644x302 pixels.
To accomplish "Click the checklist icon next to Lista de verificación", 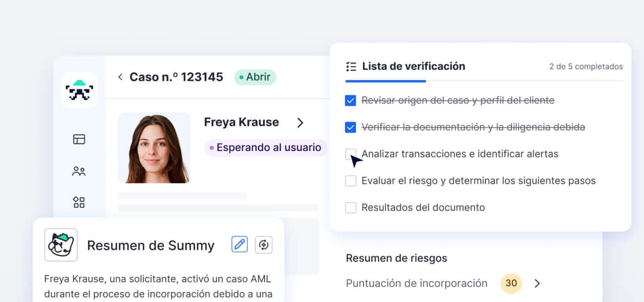I will tap(351, 67).
